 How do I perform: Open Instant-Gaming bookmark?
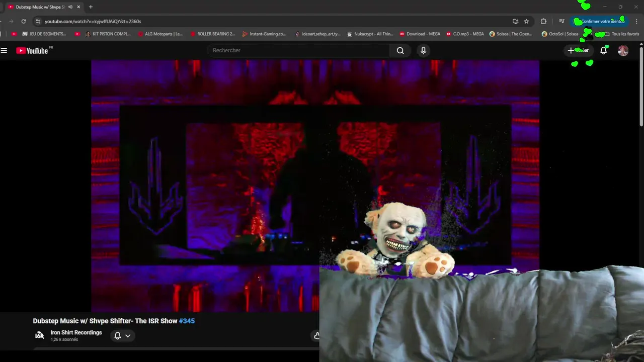264,34
